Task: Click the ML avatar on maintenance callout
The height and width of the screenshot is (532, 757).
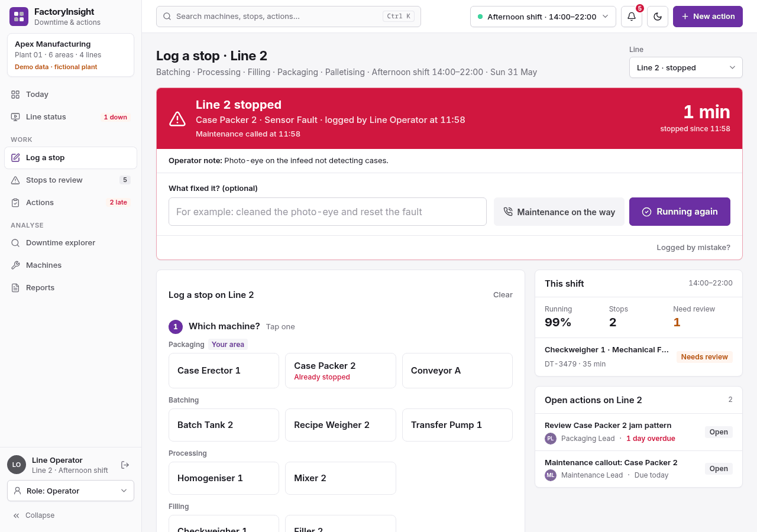Action: coord(551,475)
